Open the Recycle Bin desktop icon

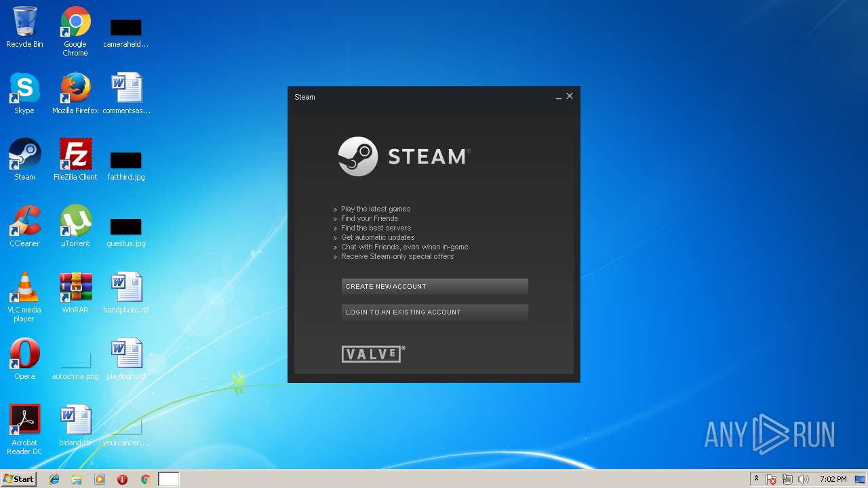click(24, 27)
